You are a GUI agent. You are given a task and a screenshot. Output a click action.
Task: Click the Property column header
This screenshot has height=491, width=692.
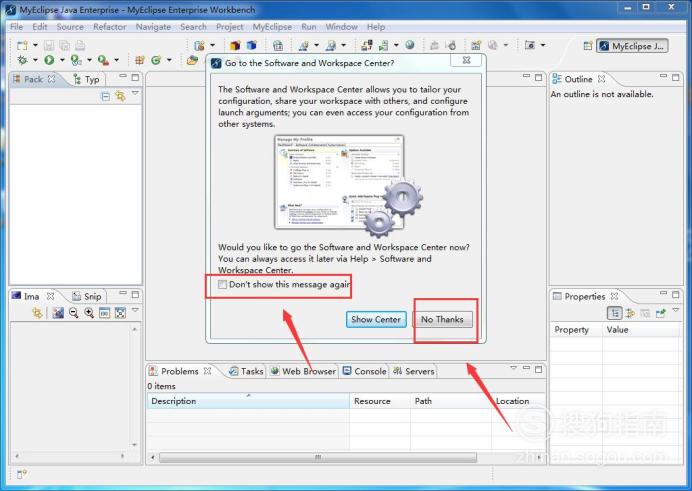(x=576, y=330)
